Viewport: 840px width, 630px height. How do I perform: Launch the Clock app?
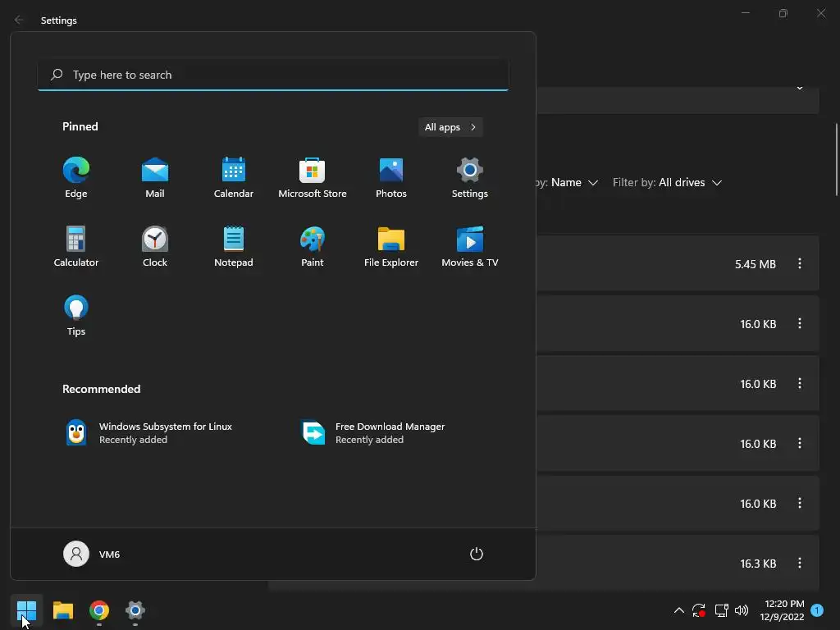click(x=155, y=247)
